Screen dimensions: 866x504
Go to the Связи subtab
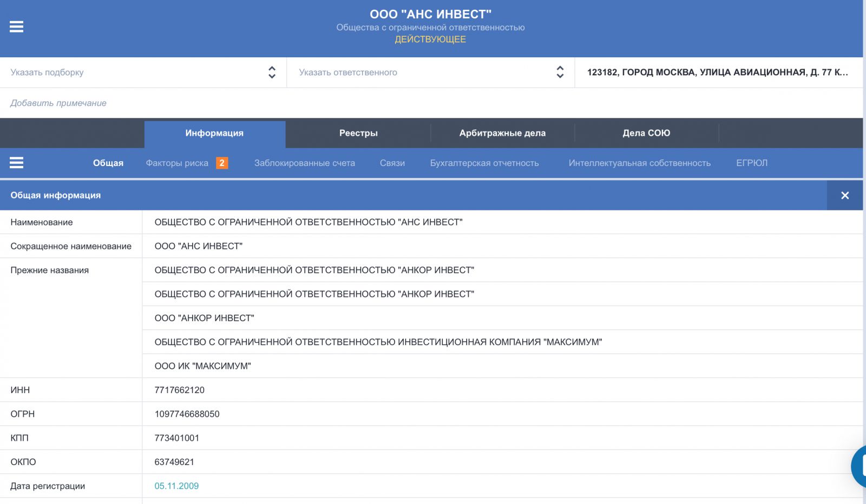[392, 163]
